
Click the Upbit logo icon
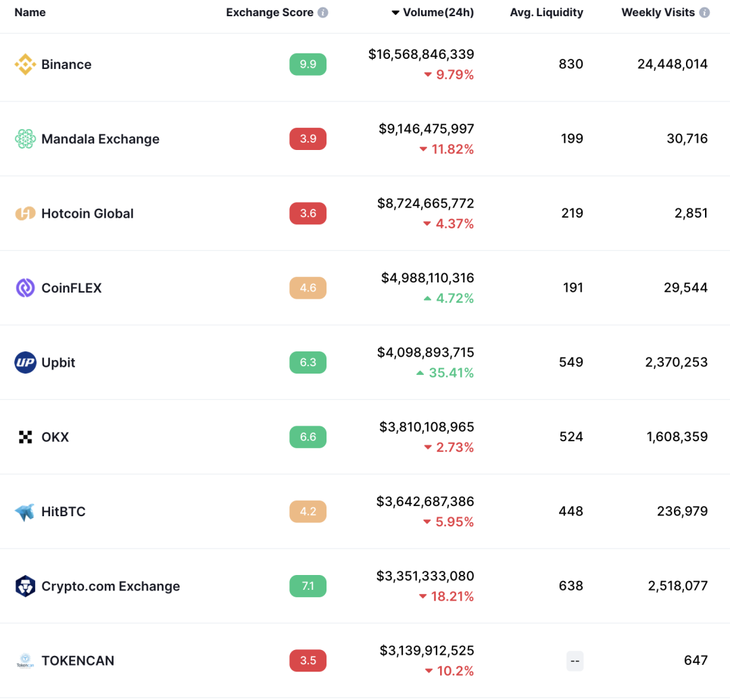coord(25,362)
